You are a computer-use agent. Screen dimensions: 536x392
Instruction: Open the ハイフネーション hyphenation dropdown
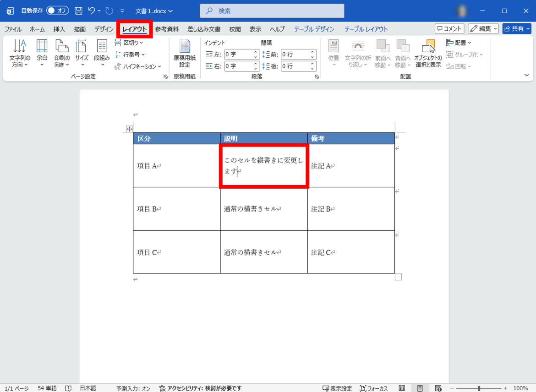pos(138,66)
